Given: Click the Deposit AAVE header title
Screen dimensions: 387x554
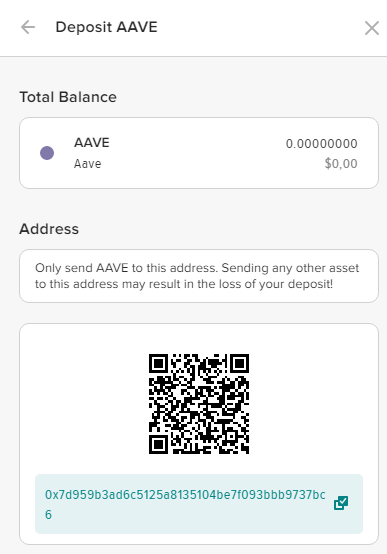Looking at the screenshot, I should 106,27.
